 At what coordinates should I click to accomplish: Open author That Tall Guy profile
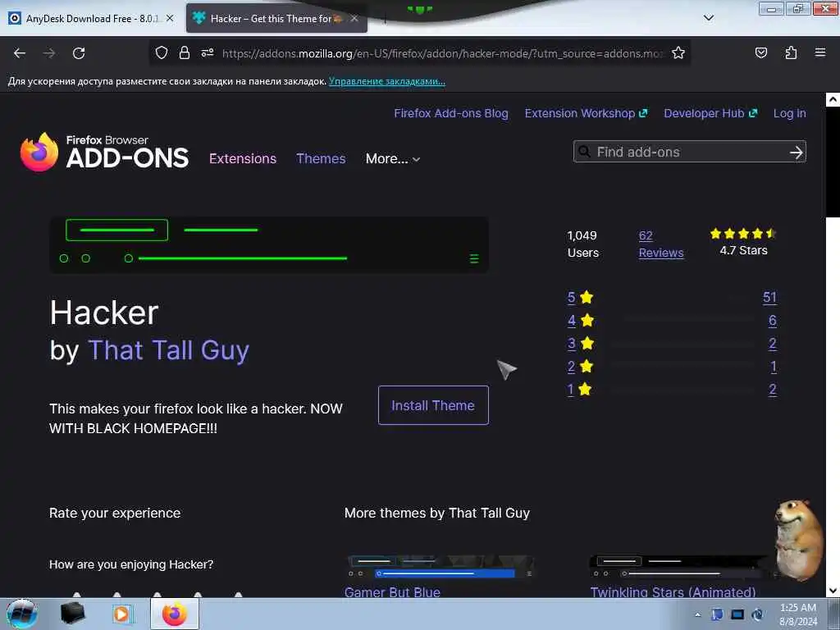click(168, 350)
